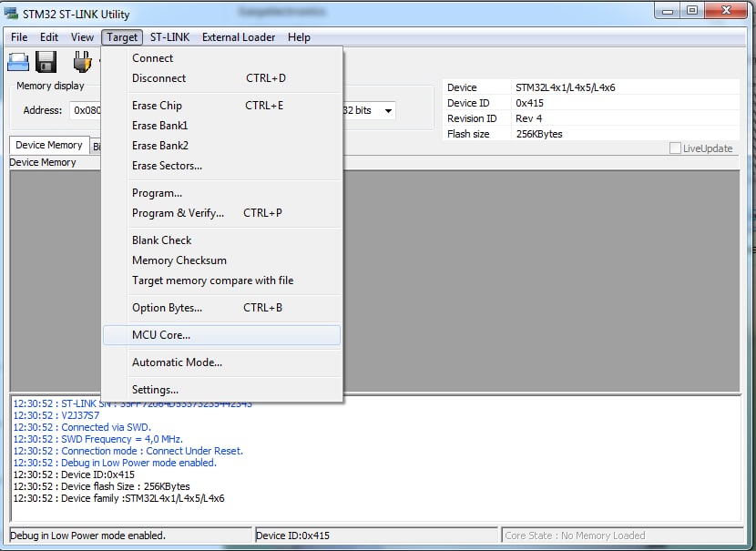Click log line 'Connected via SWD.'
This screenshot has width=756, height=551.
click(x=82, y=427)
